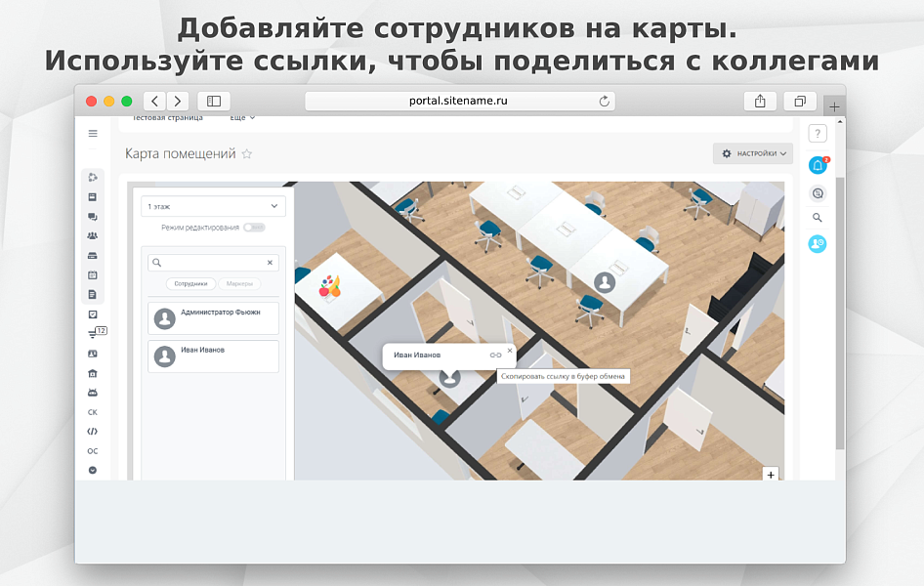Open the notifications bell with red badge
The image size is (924, 586).
[x=817, y=164]
